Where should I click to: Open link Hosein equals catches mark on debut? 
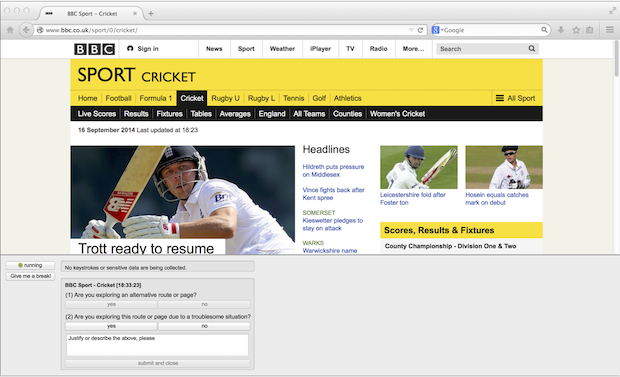[x=497, y=199]
